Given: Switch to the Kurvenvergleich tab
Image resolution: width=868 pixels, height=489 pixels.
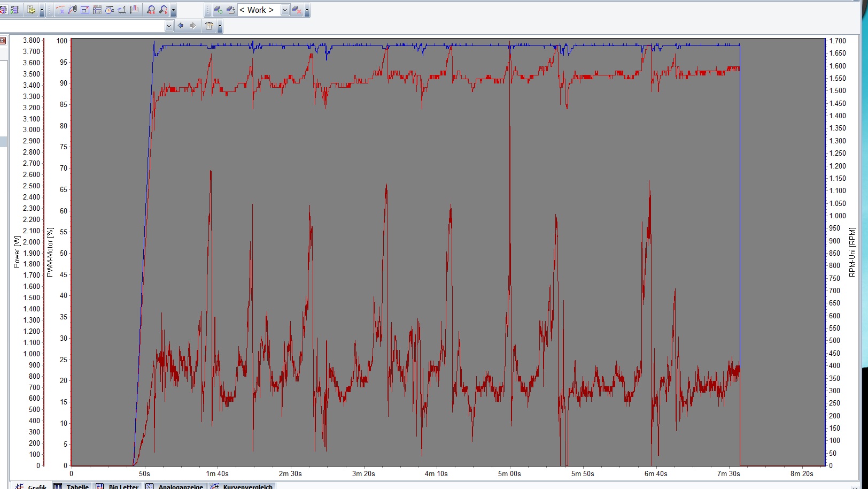Looking at the screenshot, I should point(242,486).
